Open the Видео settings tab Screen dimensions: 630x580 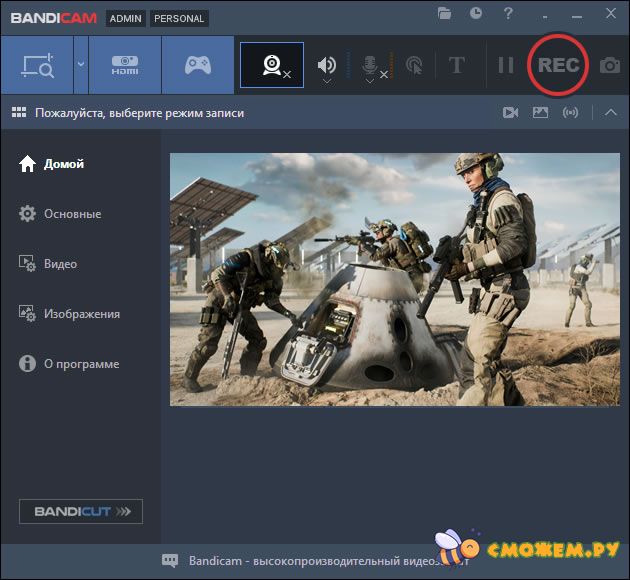(60, 264)
